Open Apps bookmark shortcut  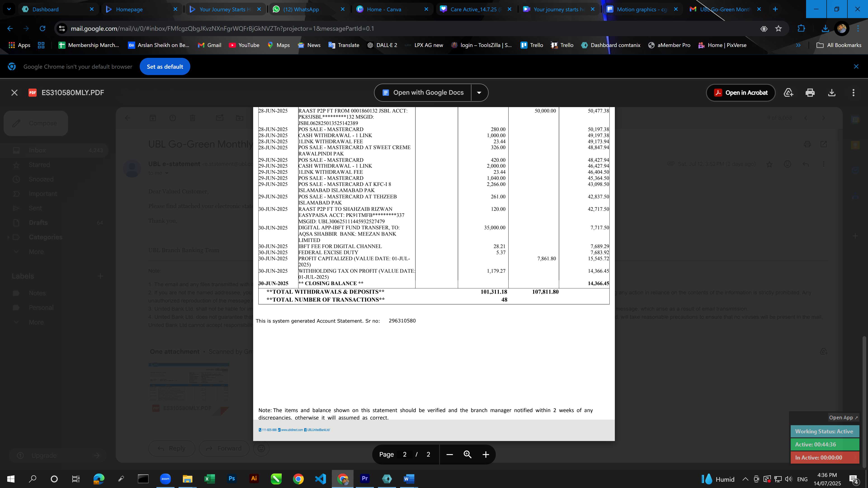[x=19, y=45]
